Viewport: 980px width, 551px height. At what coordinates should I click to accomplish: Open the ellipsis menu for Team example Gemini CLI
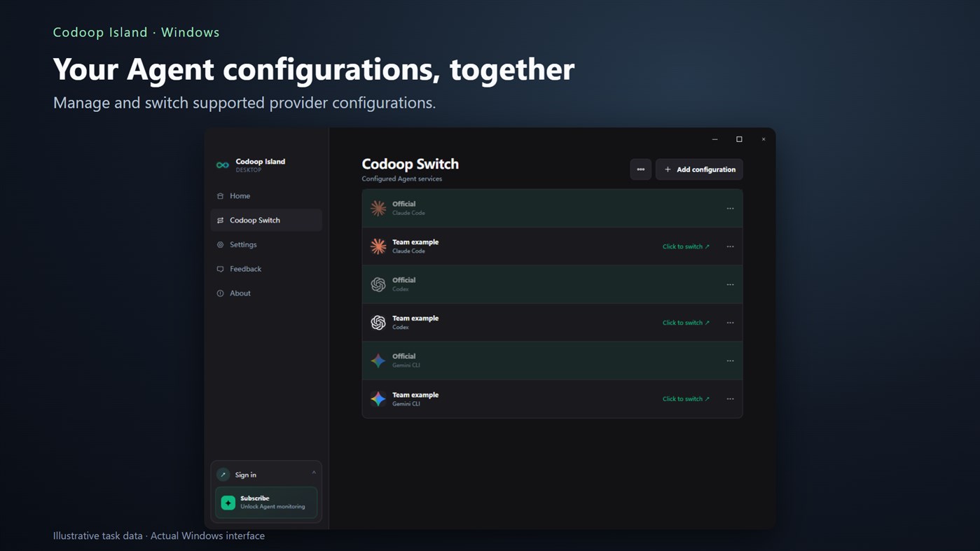point(730,399)
